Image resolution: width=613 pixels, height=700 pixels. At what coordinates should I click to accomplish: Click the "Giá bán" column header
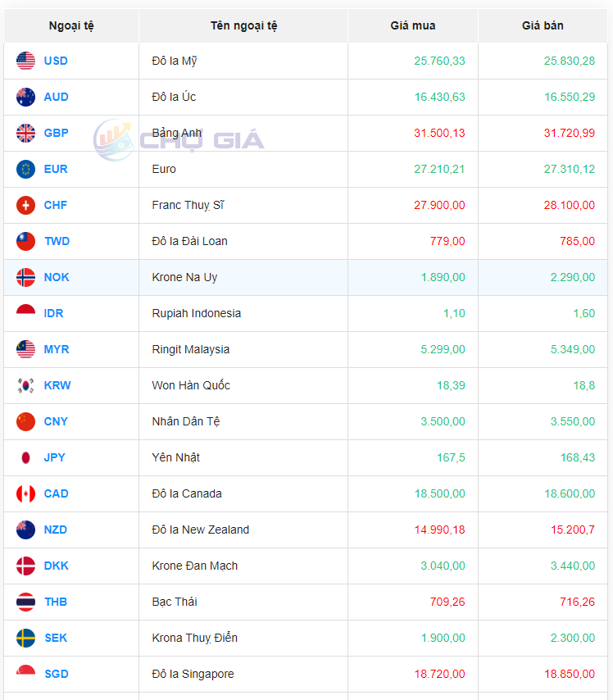click(543, 25)
